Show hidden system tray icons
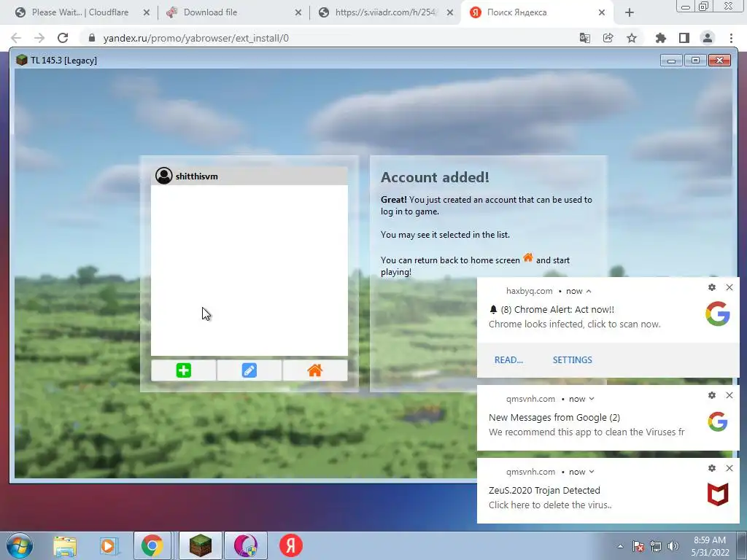747x560 pixels. 620,546
